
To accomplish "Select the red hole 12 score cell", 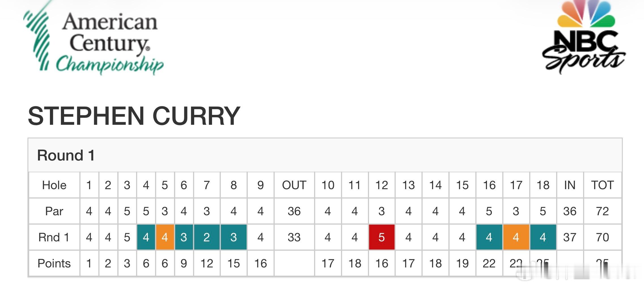I will (x=382, y=237).
